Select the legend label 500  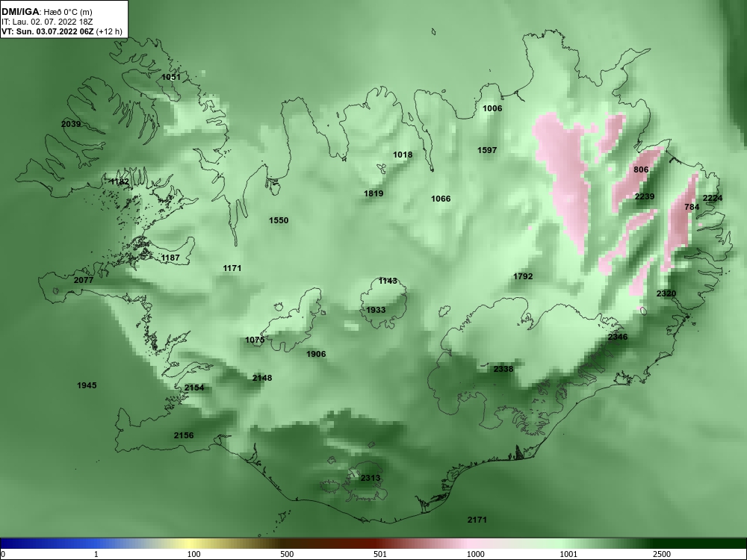(287, 554)
